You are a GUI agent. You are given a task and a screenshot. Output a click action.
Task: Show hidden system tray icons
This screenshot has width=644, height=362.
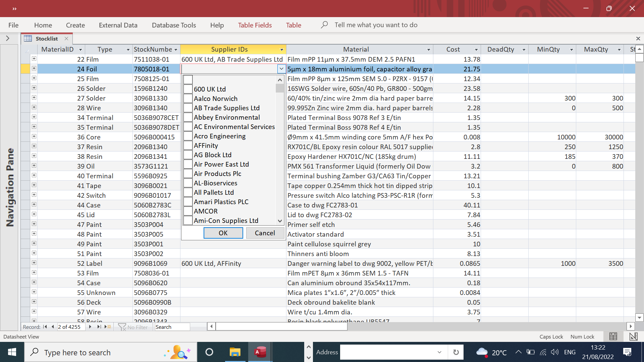coord(518,352)
